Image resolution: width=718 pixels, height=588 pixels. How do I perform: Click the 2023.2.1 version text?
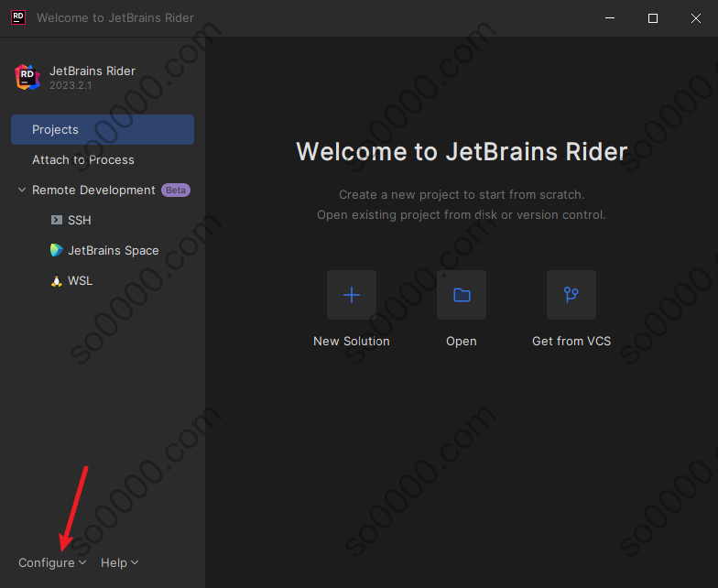point(71,86)
